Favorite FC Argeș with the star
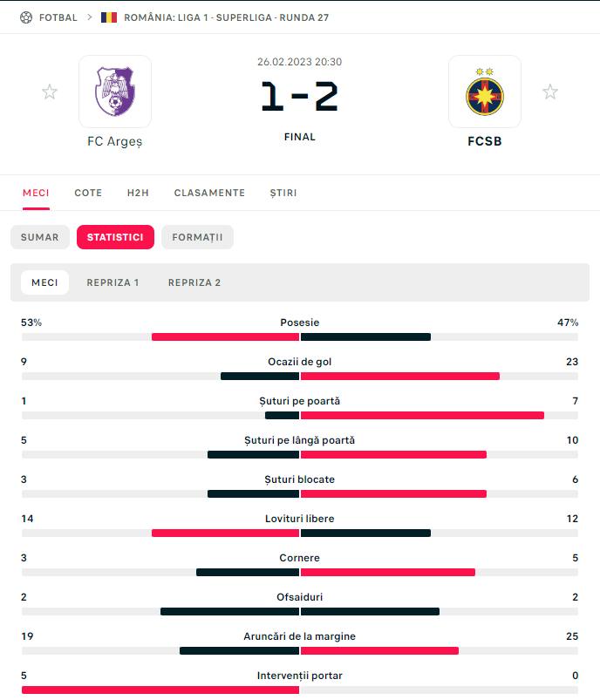This screenshot has height=700, width=600. pyautogui.click(x=50, y=92)
